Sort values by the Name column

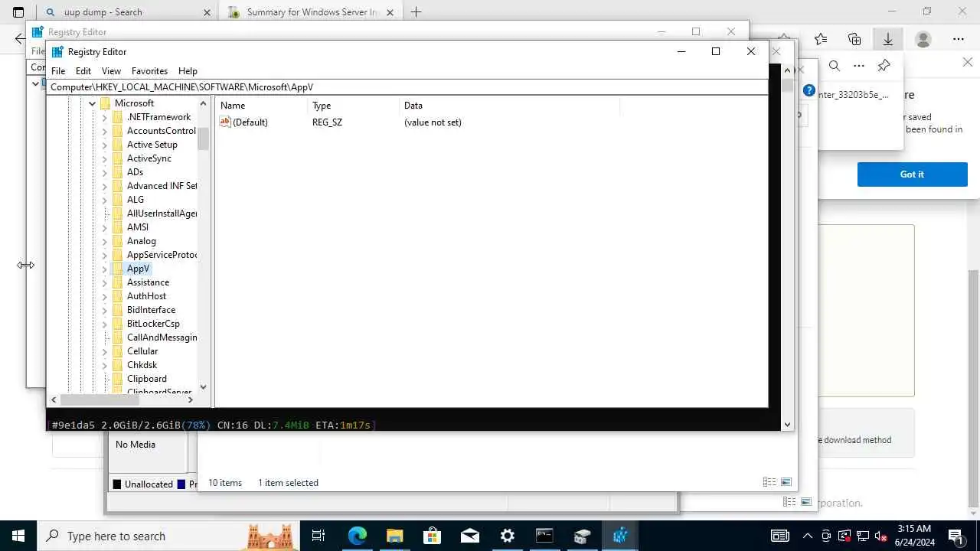[262, 106]
